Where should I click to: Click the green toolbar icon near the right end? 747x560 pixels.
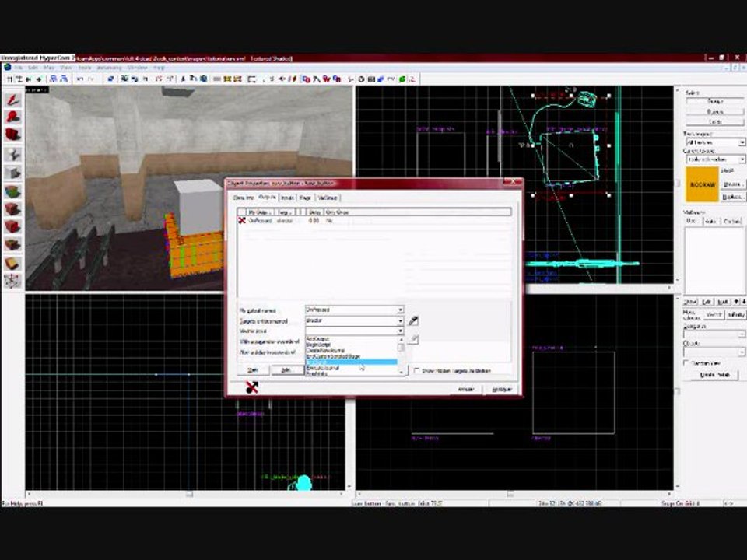[402, 79]
